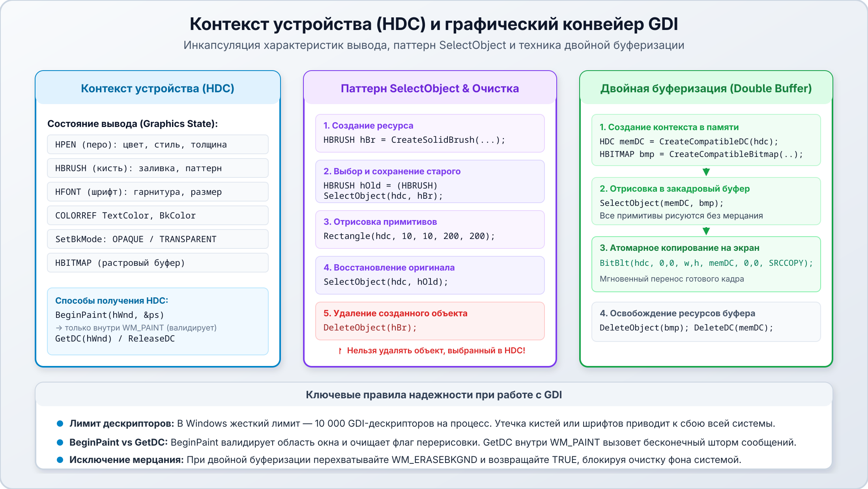
Task: Click the main title about HDC and GDI
Action: [x=434, y=24]
